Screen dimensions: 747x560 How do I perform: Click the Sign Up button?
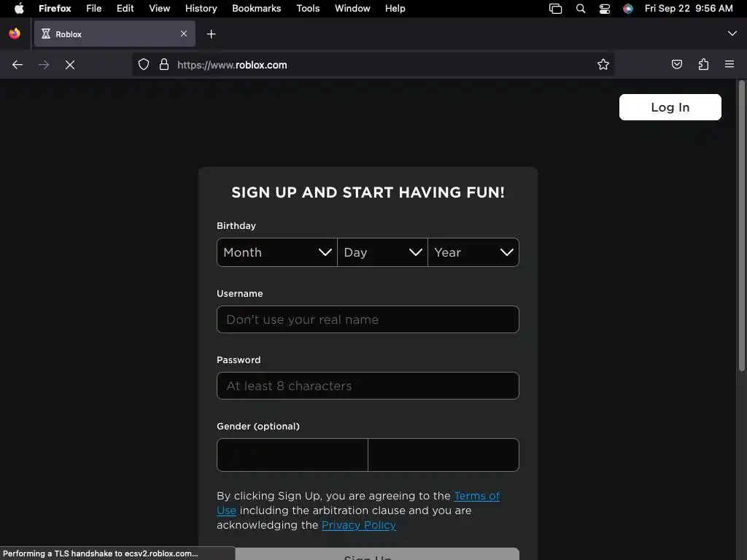tap(368, 554)
